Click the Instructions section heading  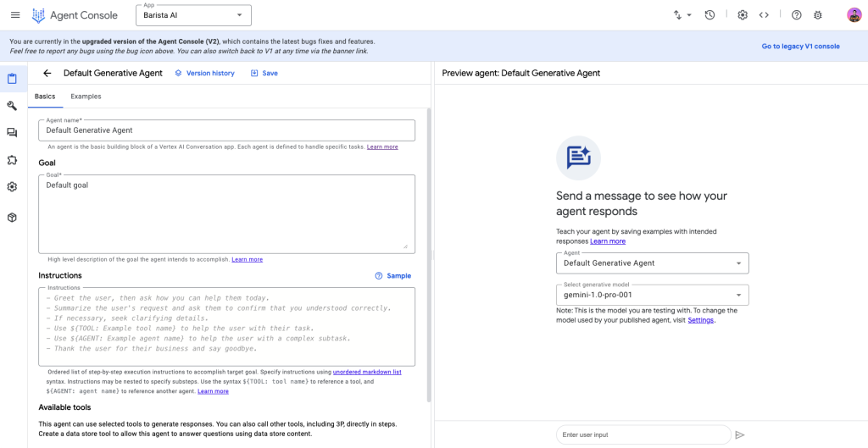pyautogui.click(x=60, y=275)
